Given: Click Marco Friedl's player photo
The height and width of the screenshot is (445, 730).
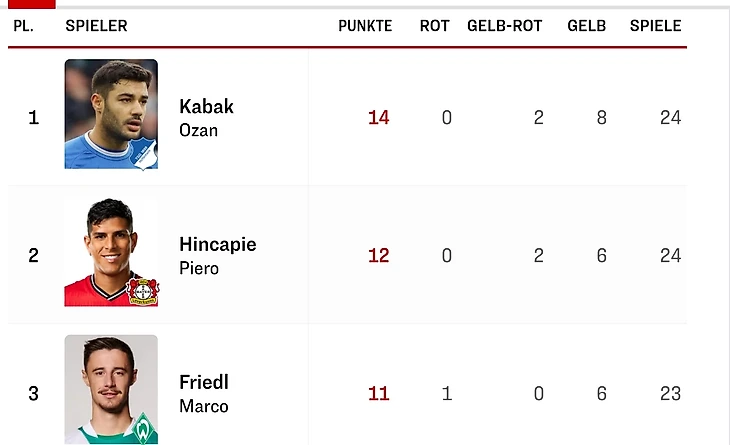Looking at the screenshot, I should [x=111, y=388].
